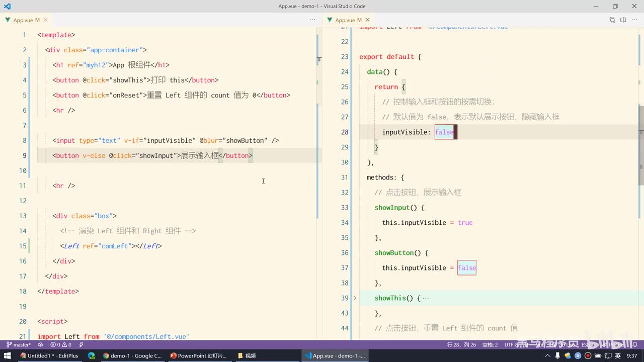
Task: Click line 28 column 26 indicator
Action: (x=461, y=345)
